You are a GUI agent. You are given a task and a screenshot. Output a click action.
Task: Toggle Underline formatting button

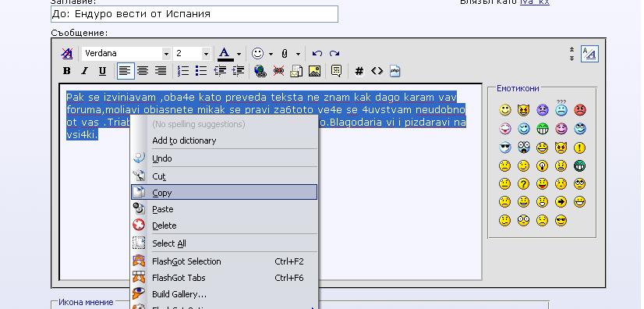click(102, 71)
